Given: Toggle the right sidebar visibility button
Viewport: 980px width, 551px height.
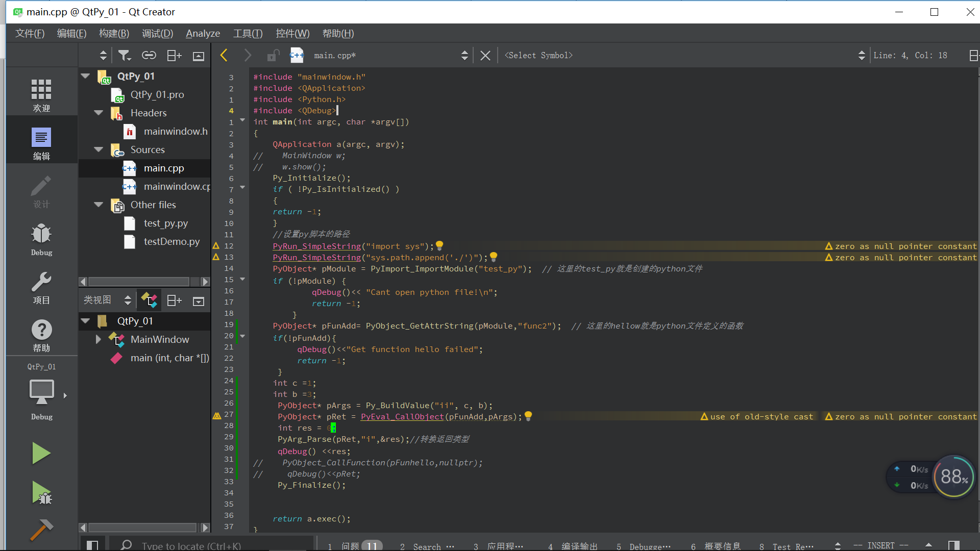Looking at the screenshot, I should [953, 545].
